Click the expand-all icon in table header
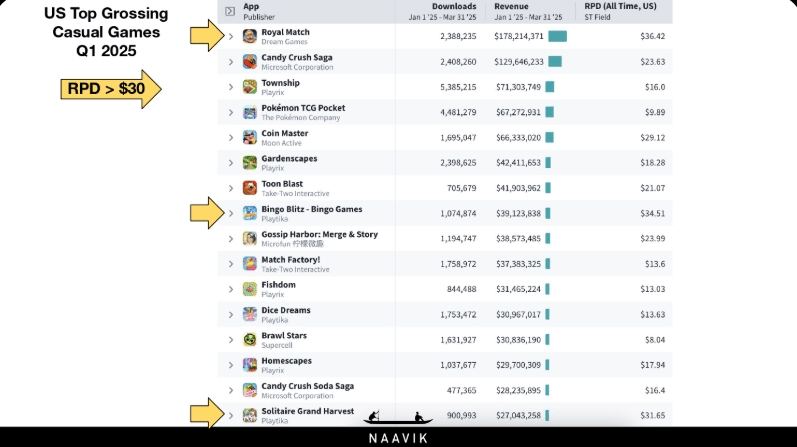 [230, 11]
